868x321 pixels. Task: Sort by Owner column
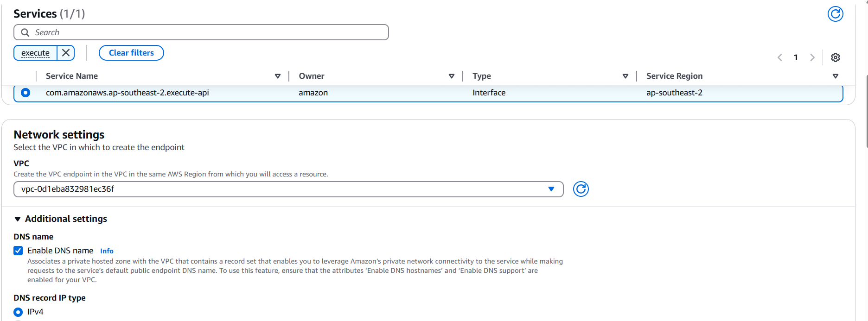click(x=451, y=76)
